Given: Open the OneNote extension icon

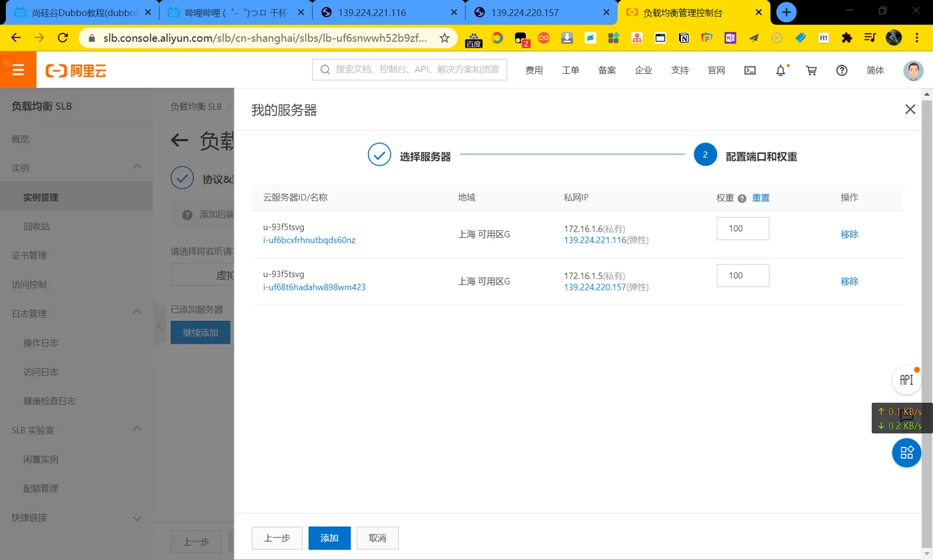Looking at the screenshot, I should point(730,38).
